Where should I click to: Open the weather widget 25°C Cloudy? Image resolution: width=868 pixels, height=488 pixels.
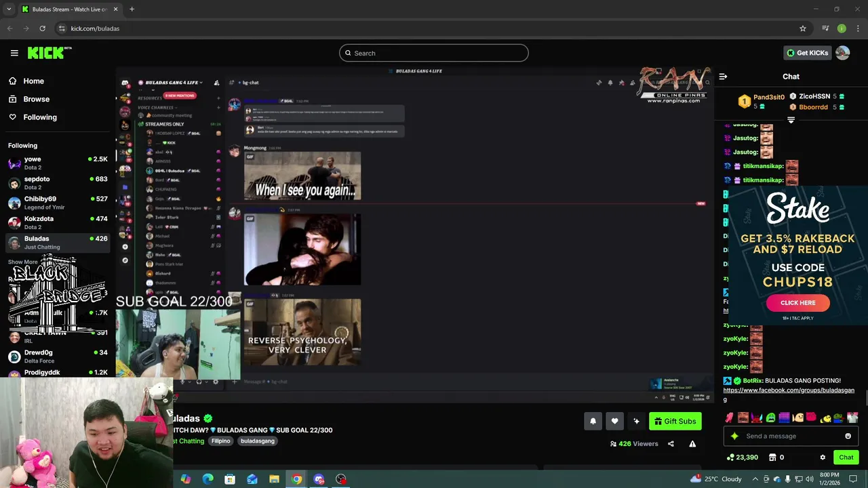click(x=716, y=479)
